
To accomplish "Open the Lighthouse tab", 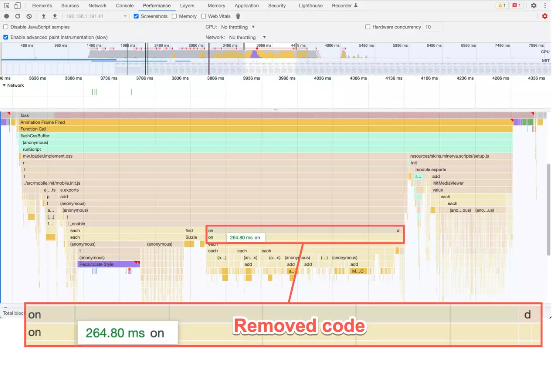I will [311, 6].
